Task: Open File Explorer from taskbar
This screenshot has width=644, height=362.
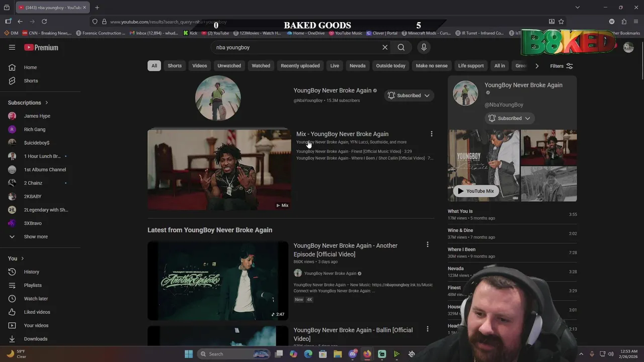Action: click(338, 354)
